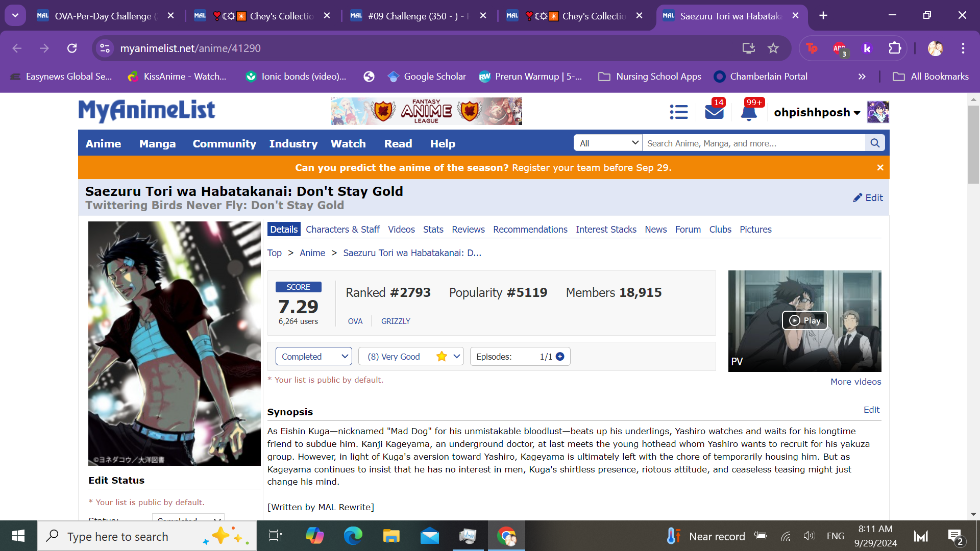This screenshot has width=980, height=551.
Task: Increment episodes with the plus icon
Action: (x=560, y=357)
